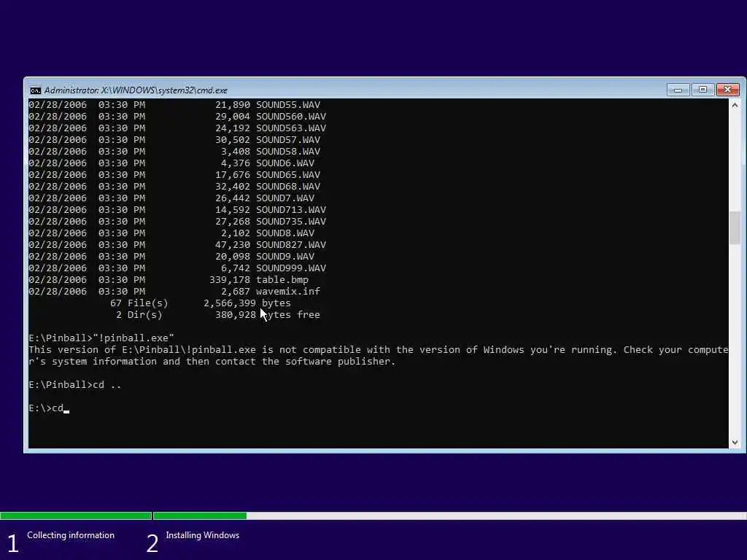
Task: Click the large step number 2
Action: pos(152,543)
